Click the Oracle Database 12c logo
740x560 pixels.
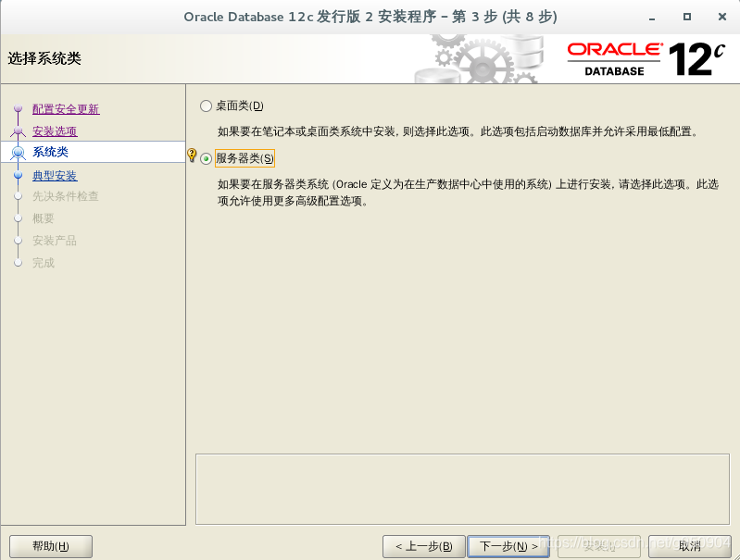646,59
